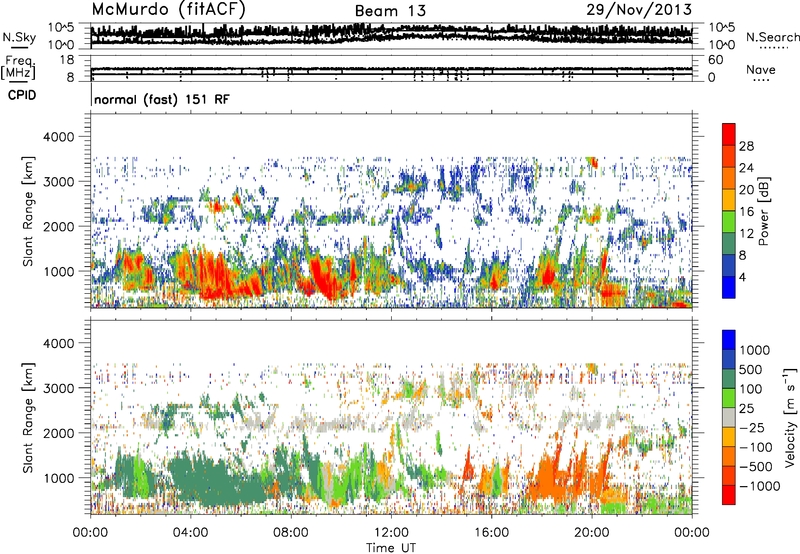Click the '16:00' time tick label

pyautogui.click(x=491, y=533)
